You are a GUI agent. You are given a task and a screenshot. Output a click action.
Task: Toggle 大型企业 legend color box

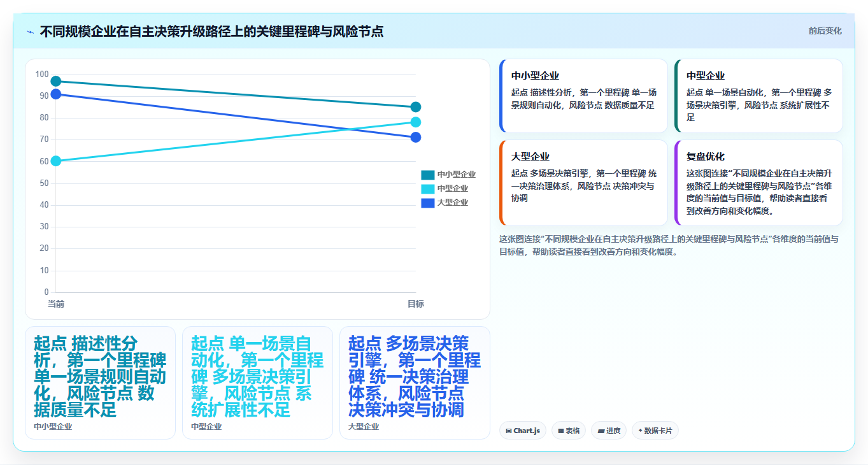[x=427, y=203]
